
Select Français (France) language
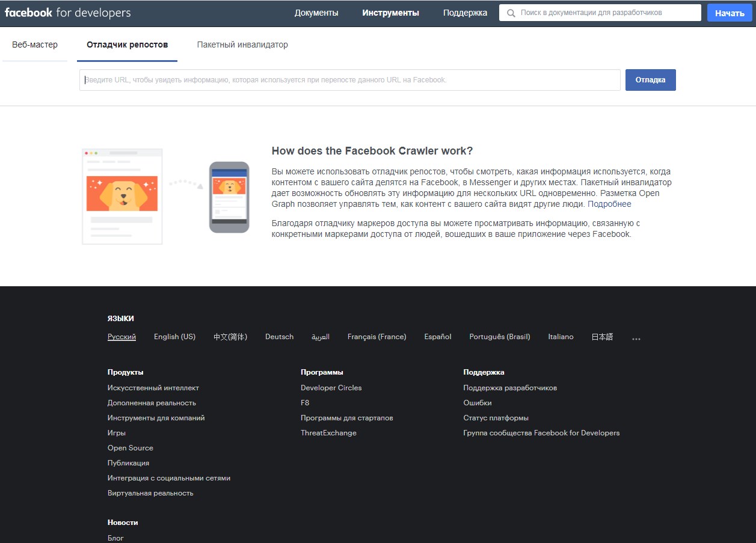[377, 337]
